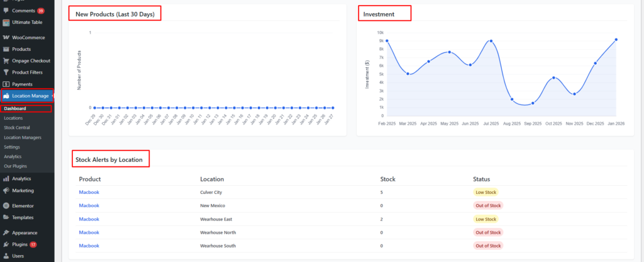The image size is (644, 262).
Task: Open the Locations submenu item
Action: 13,118
